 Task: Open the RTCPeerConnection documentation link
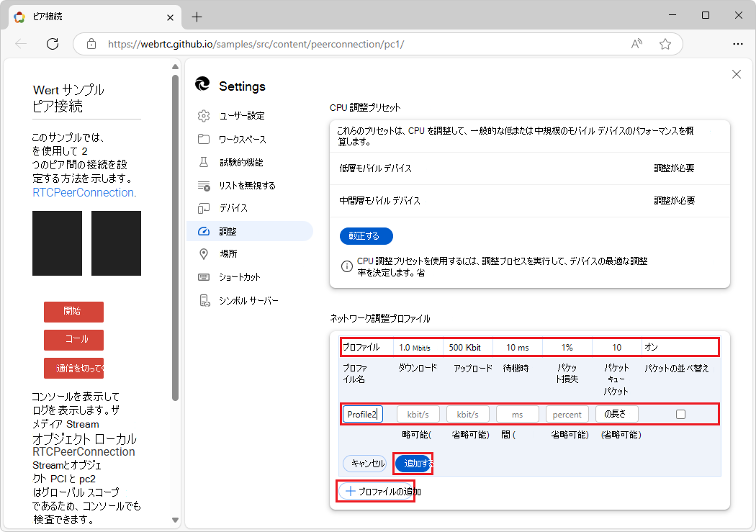83,192
